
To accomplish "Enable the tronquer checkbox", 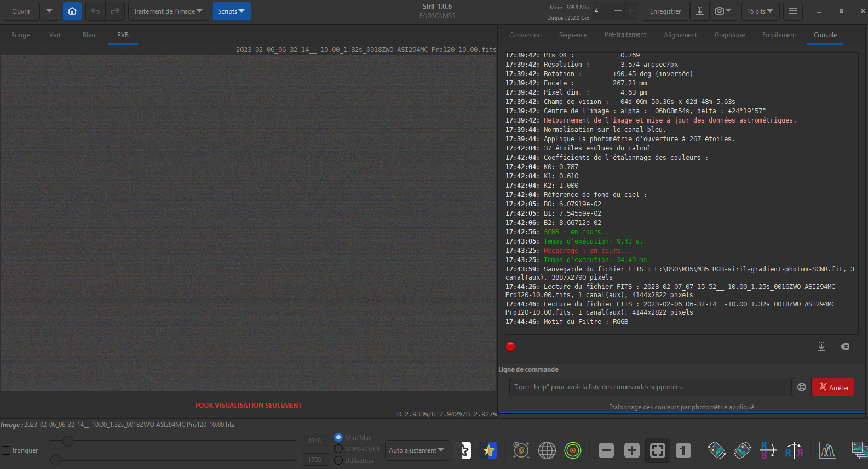I will [7, 450].
